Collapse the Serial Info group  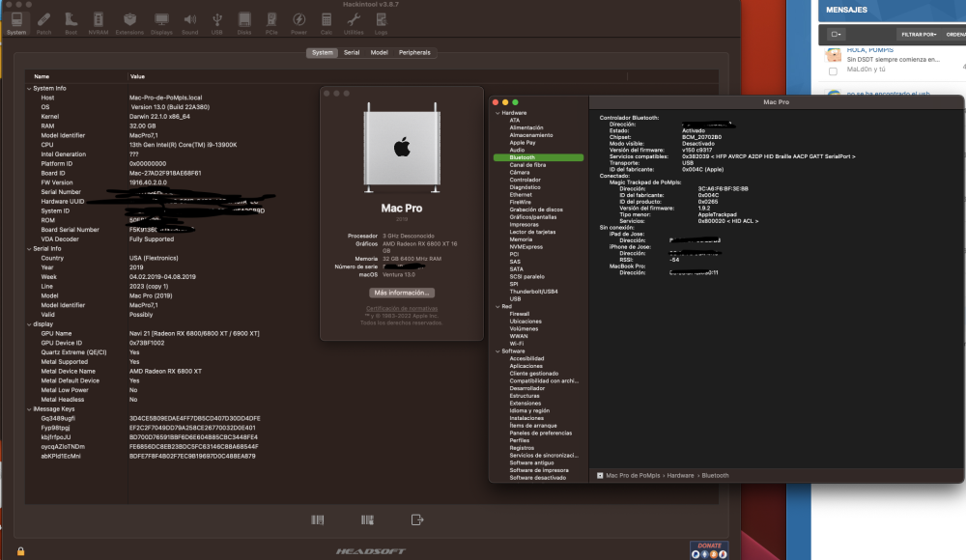point(29,249)
